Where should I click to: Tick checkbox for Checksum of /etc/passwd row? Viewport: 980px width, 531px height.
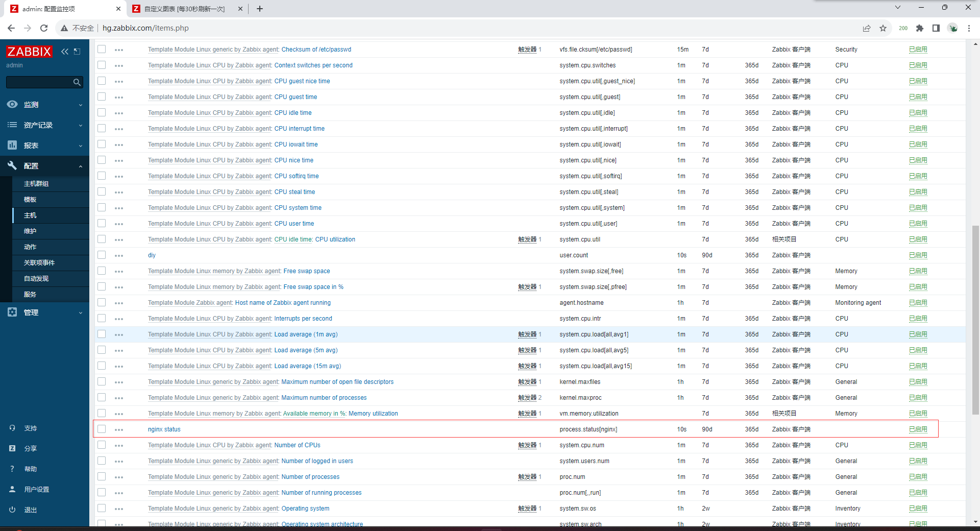coord(102,49)
